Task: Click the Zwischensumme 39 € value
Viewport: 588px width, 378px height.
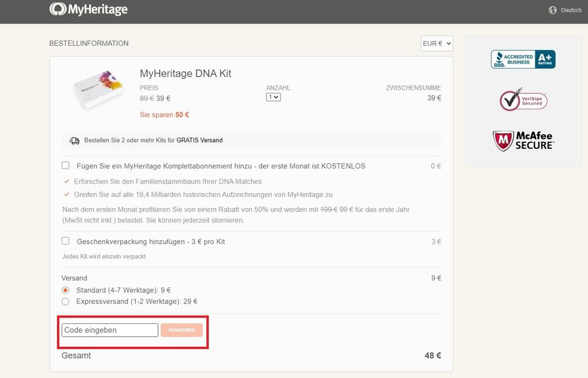Action: point(435,98)
